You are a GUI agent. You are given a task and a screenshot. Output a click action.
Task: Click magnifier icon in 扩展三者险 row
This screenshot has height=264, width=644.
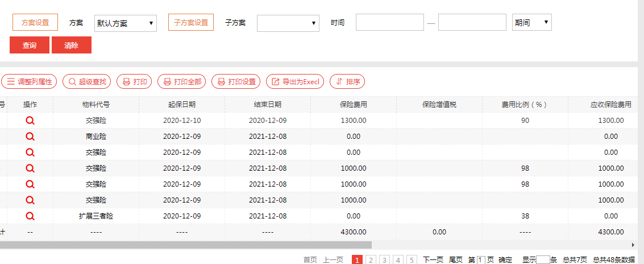[30, 216]
